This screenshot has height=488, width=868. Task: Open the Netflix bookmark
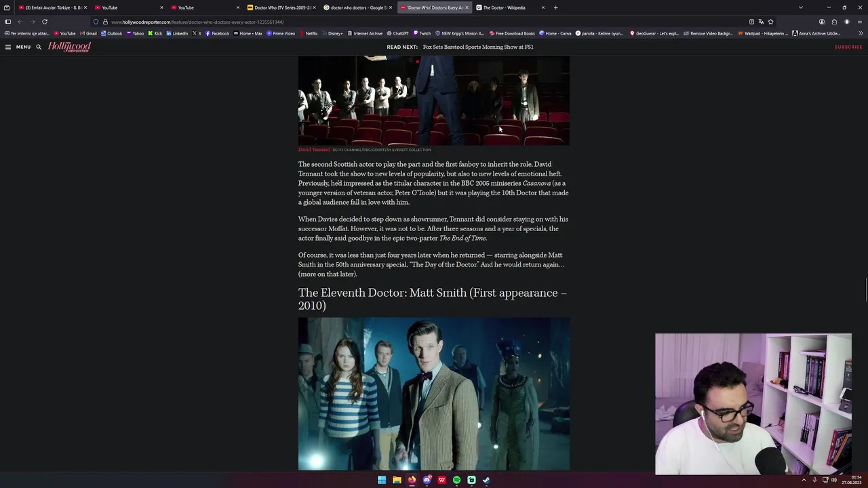(x=309, y=33)
